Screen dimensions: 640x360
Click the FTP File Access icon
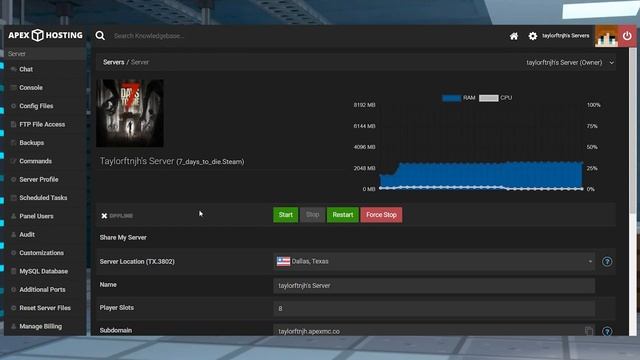coord(13,124)
